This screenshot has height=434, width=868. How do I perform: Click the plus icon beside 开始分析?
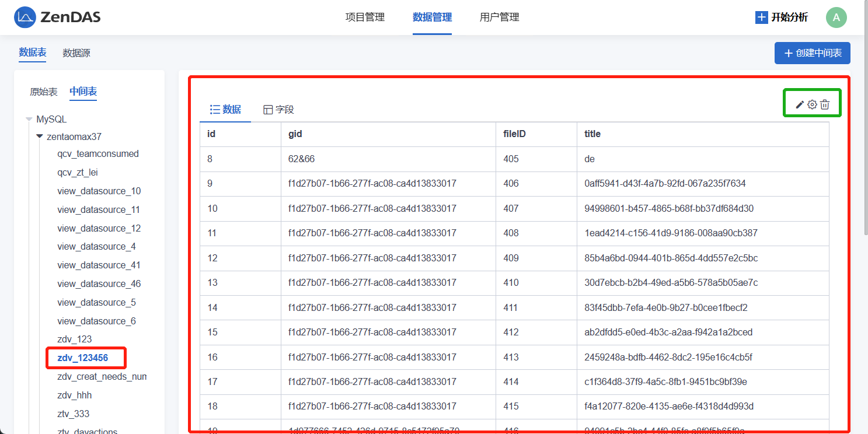[x=761, y=17]
